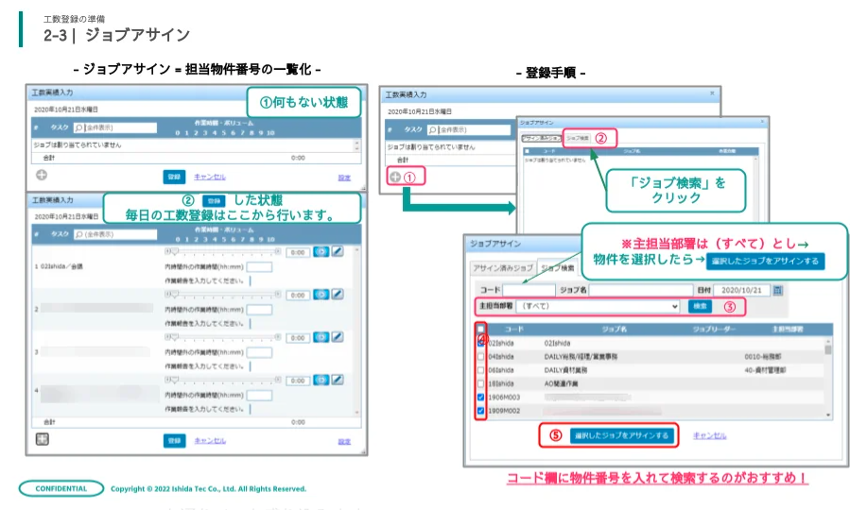Click the grid icon at bottom-left of the lower panel
The image size is (850, 510).
point(42,438)
